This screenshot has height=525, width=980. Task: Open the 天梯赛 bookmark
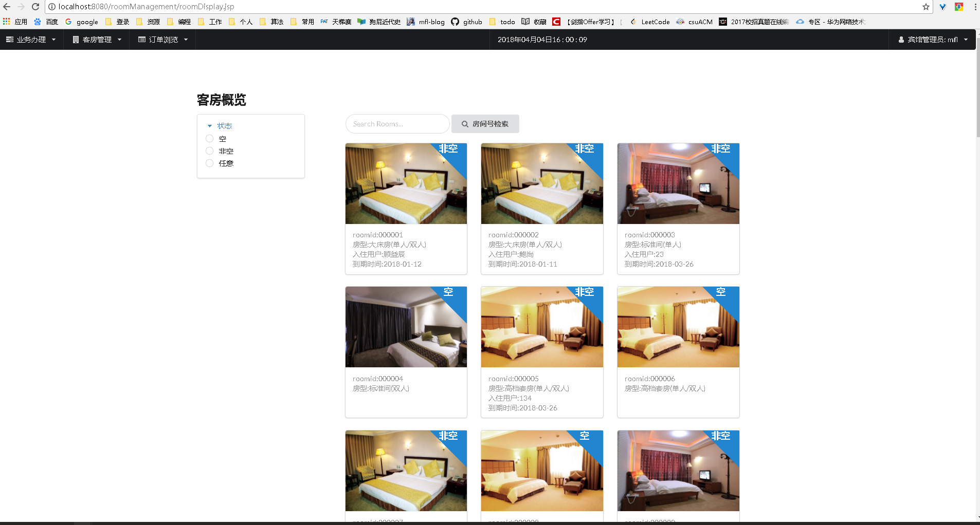336,22
